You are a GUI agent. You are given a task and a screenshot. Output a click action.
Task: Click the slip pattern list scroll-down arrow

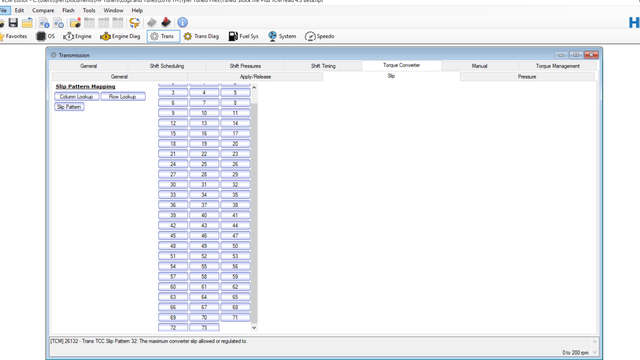coord(254,327)
